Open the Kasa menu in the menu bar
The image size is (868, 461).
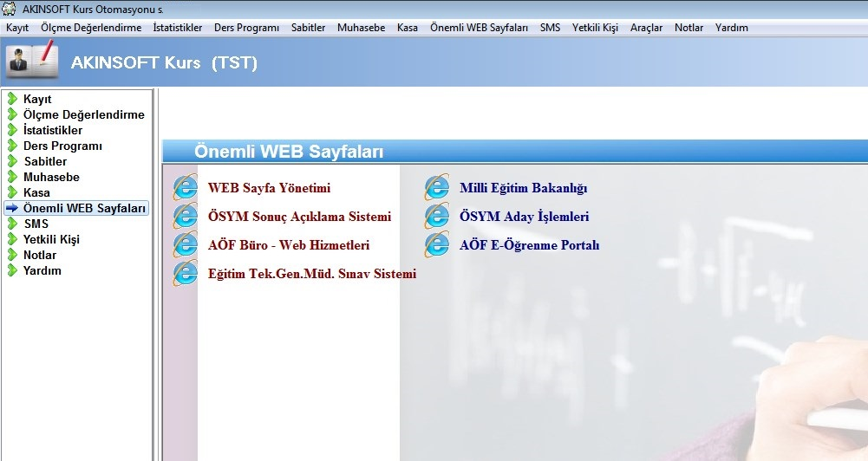tap(408, 28)
